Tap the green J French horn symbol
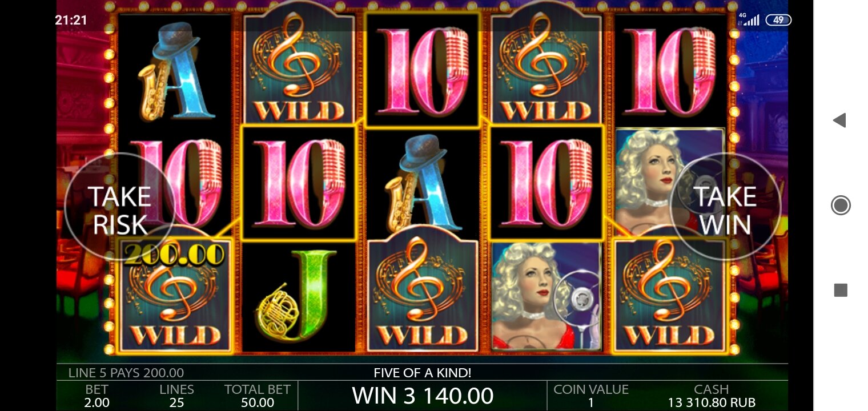This screenshot has height=411, width=868. pos(298,296)
